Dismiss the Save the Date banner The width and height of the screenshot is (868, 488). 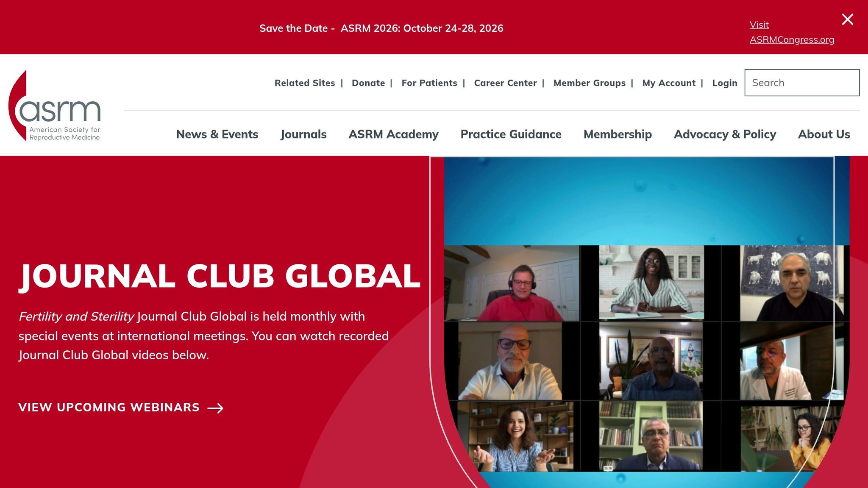click(x=847, y=19)
